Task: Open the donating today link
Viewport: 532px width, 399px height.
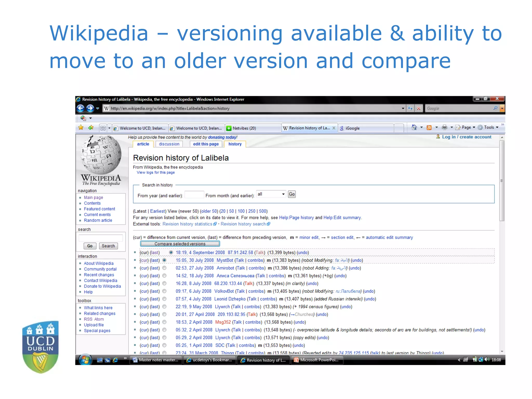Action: click(222, 137)
